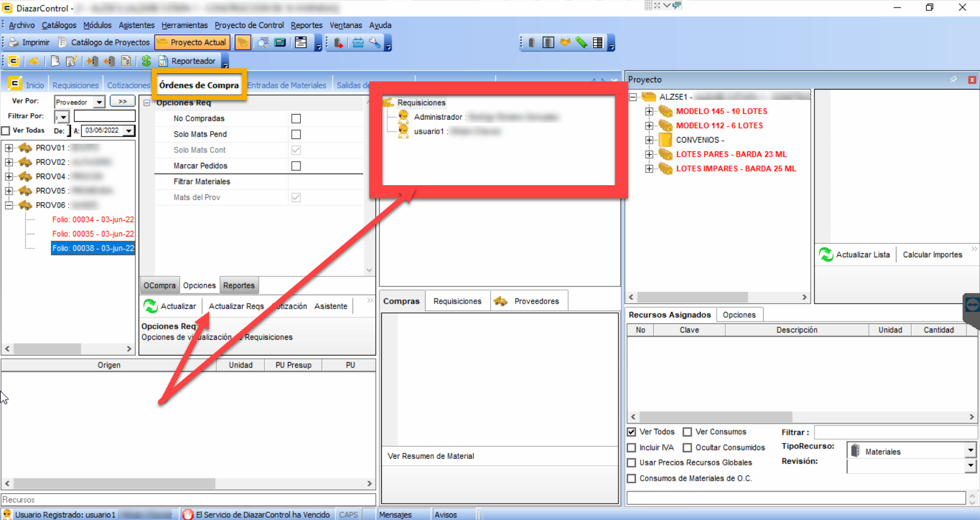Click the Actualizar Lista green refresh icon
Viewport: 980px width, 520px height.
[x=826, y=255]
